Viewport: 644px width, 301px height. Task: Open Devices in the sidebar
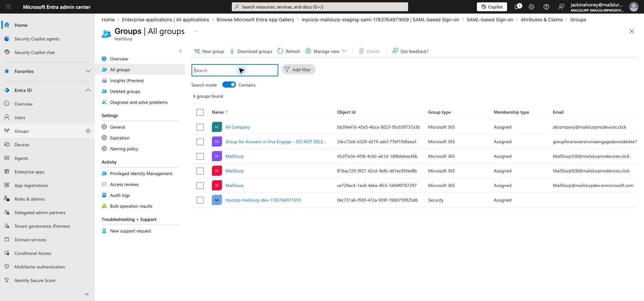[22, 145]
